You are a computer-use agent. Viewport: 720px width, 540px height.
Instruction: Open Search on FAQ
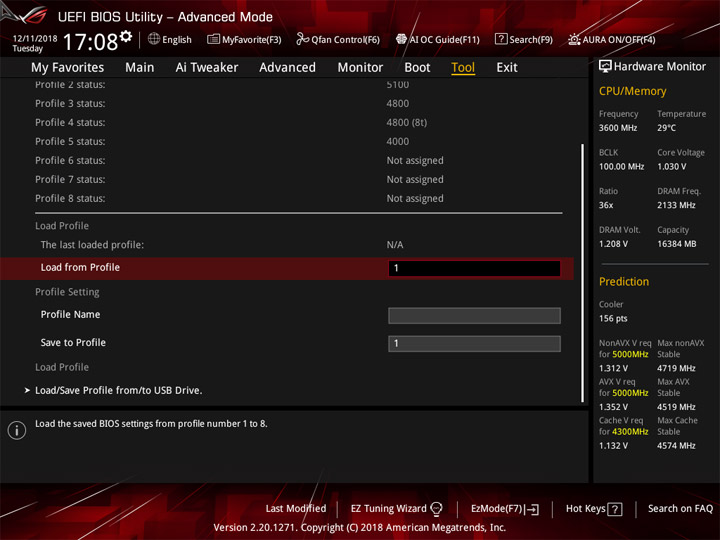tap(680, 508)
